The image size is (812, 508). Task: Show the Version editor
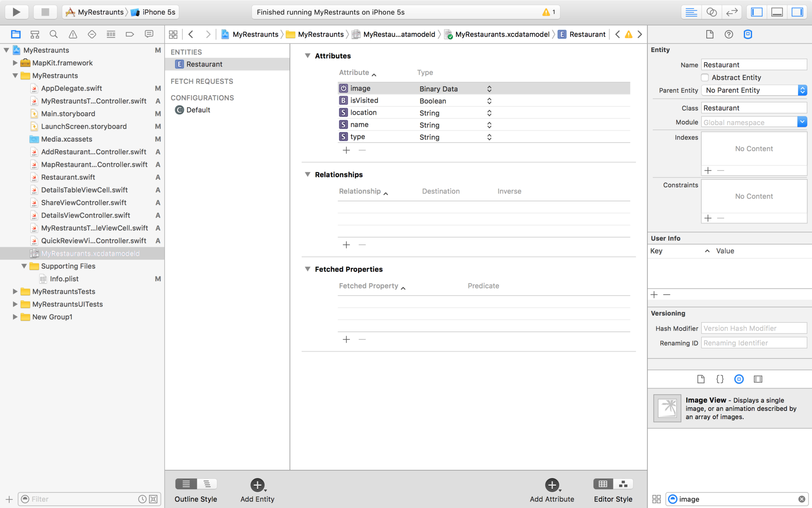732,12
